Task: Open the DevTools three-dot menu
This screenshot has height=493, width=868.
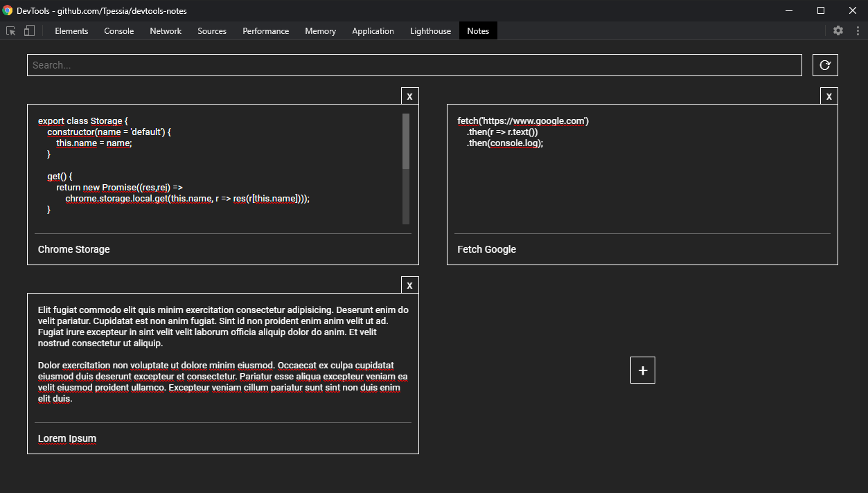Action: 858,30
